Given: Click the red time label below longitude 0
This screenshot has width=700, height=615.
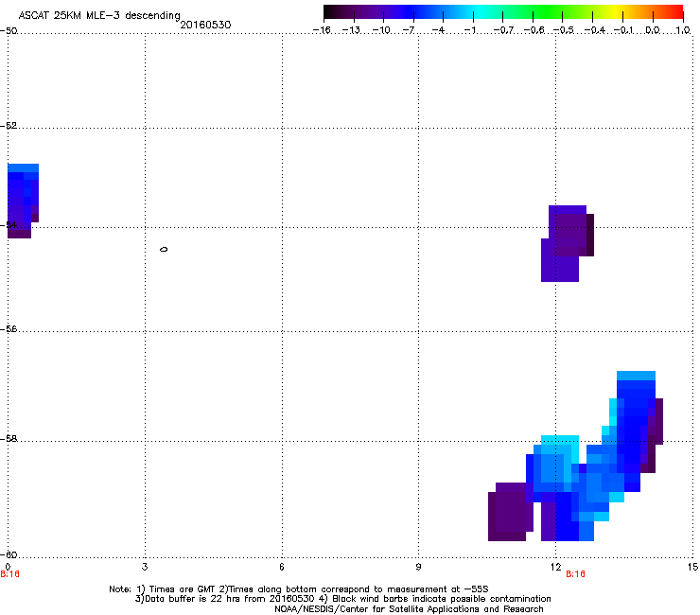Looking at the screenshot, I should pyautogui.click(x=9, y=574).
